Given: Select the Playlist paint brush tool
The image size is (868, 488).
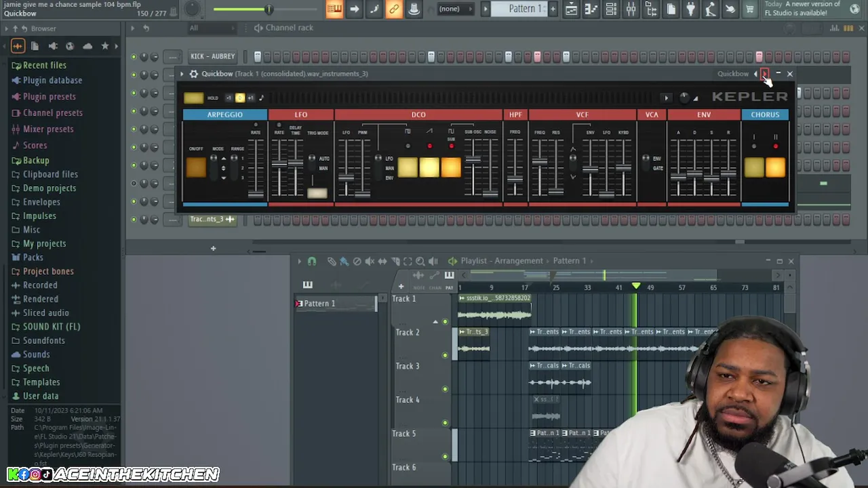Looking at the screenshot, I should click(344, 261).
